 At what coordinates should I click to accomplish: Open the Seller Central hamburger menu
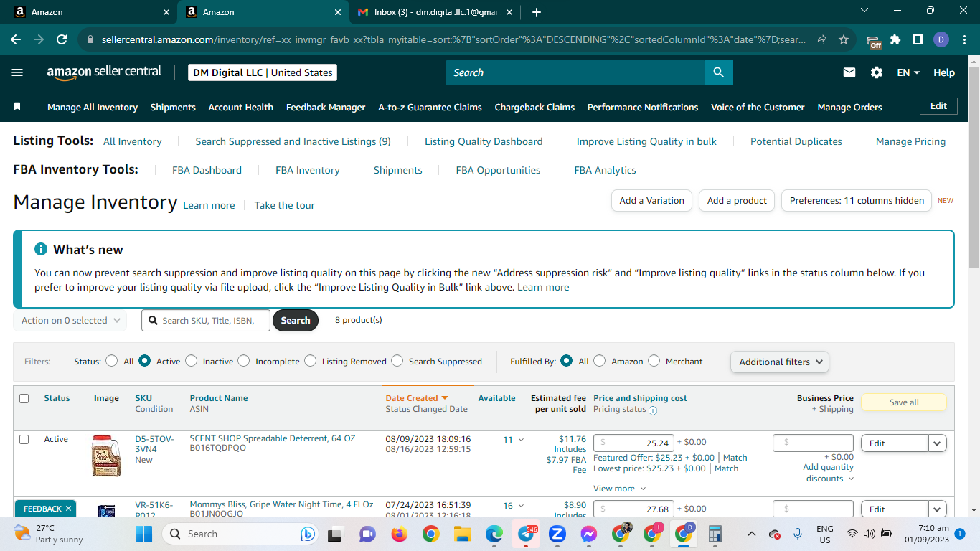tap(18, 72)
